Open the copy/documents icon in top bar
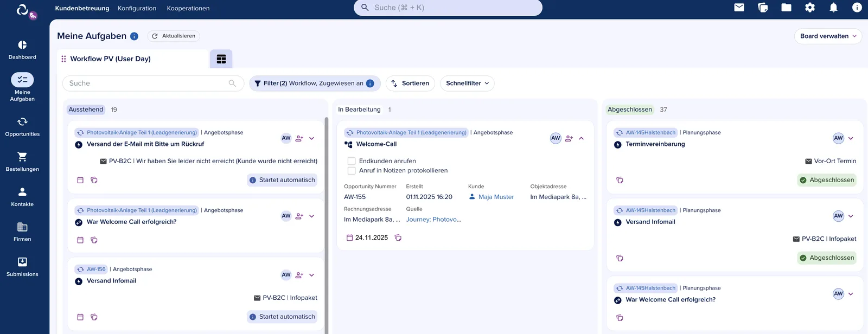The width and height of the screenshot is (868, 334). [x=763, y=8]
